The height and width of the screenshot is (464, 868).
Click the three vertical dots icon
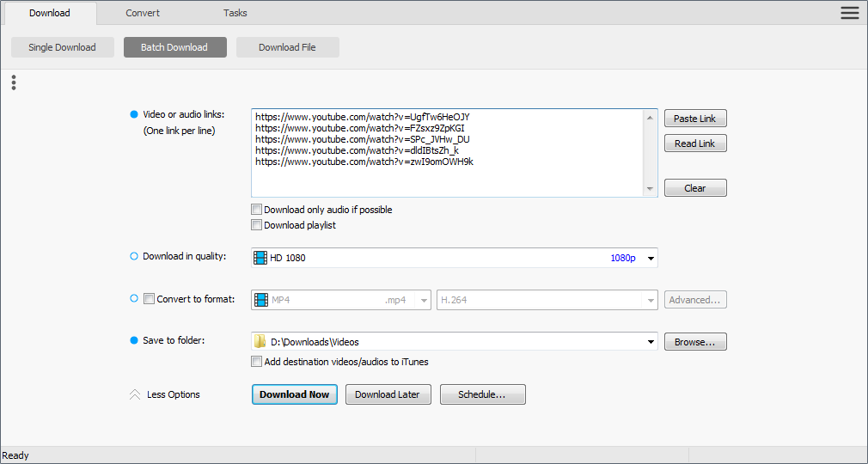(x=14, y=82)
